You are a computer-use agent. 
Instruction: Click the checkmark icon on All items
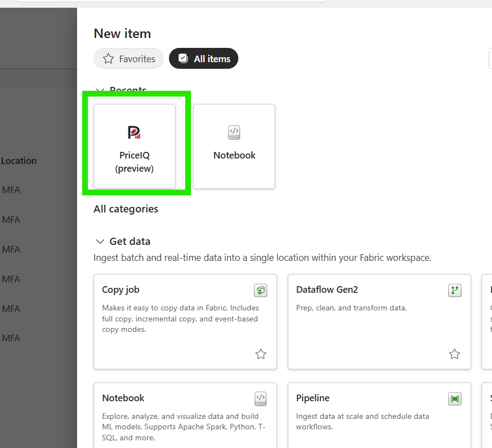pyautogui.click(x=183, y=58)
